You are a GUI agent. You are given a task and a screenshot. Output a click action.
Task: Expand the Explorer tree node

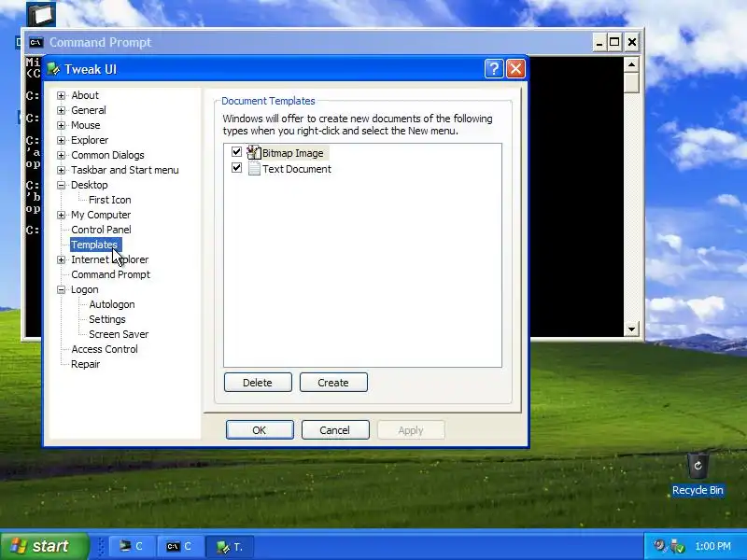click(x=61, y=141)
